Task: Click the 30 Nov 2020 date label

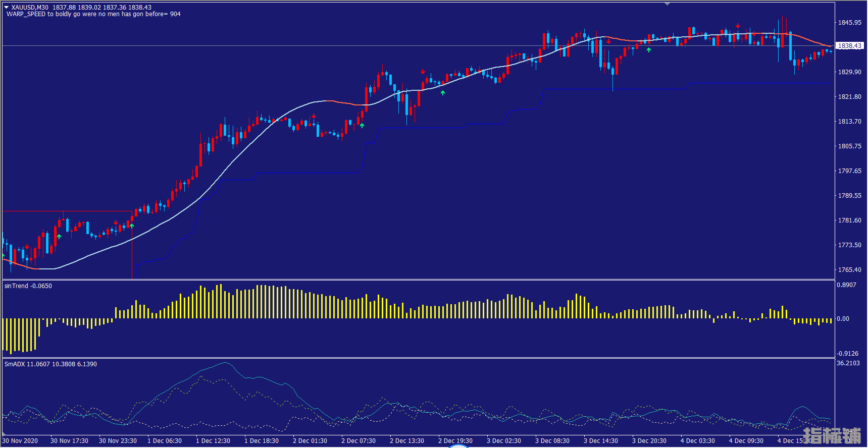Action: coord(20,441)
